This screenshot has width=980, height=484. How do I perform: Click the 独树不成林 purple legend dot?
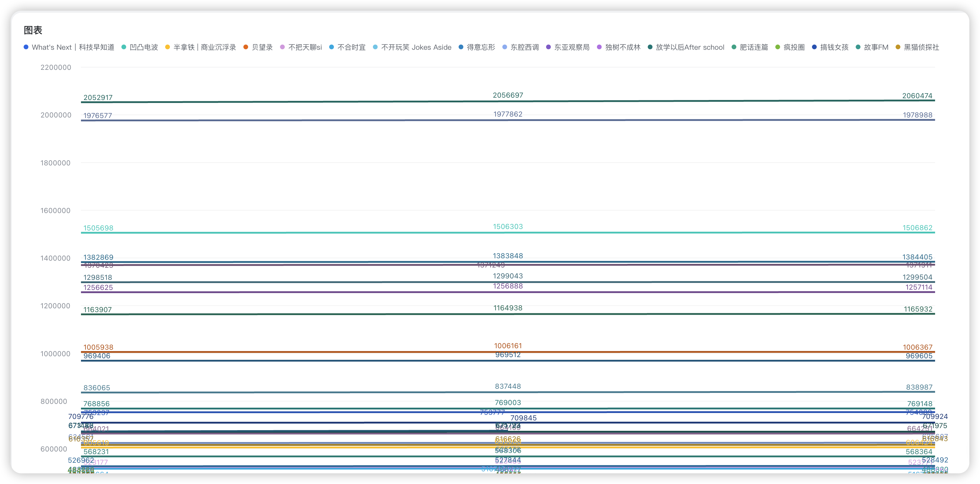pyautogui.click(x=600, y=47)
